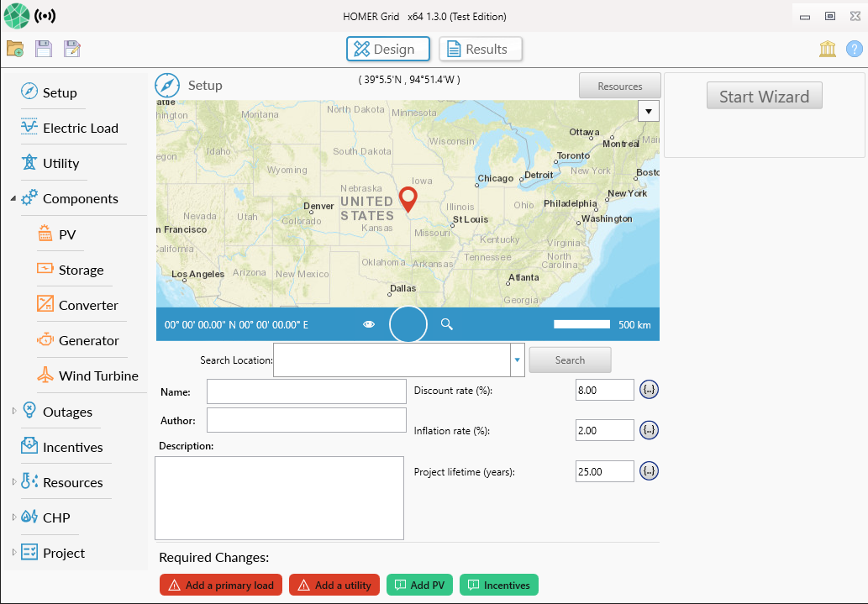This screenshot has width=868, height=604.
Task: Click the Resources button above the map
Action: pos(620,86)
